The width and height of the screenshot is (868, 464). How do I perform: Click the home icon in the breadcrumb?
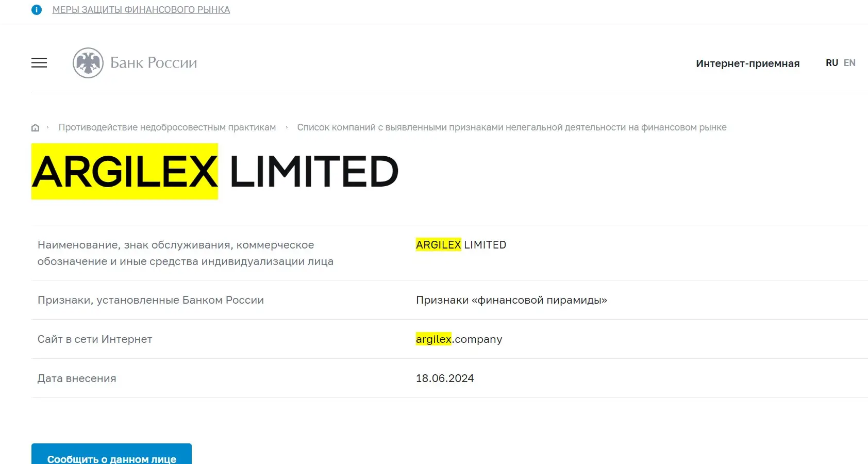tap(35, 127)
